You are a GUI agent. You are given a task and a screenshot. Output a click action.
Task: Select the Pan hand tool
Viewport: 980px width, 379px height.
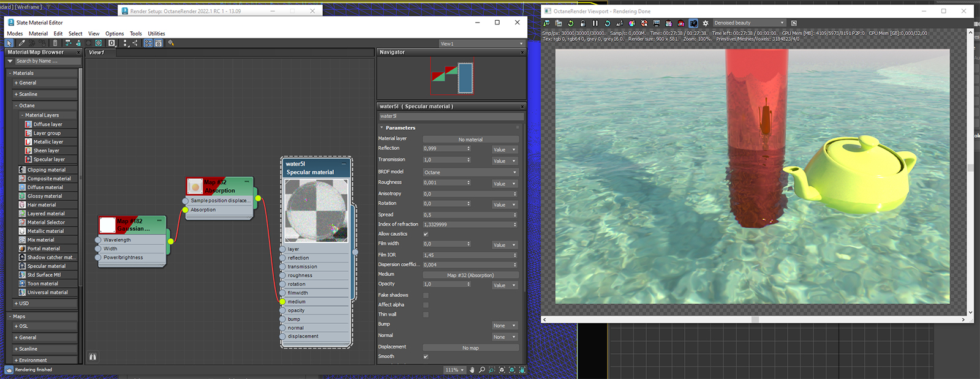pyautogui.click(x=472, y=370)
